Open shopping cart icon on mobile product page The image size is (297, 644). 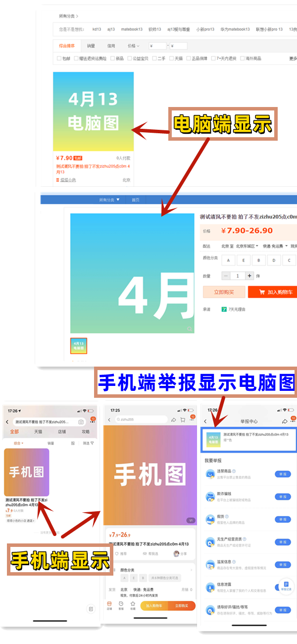pyautogui.click(x=183, y=420)
